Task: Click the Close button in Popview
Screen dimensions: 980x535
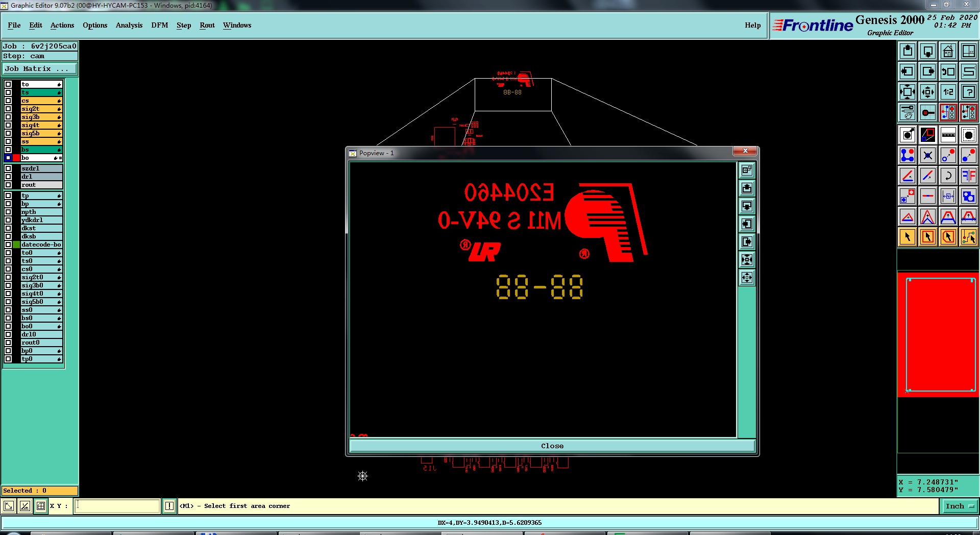Action: 552,446
